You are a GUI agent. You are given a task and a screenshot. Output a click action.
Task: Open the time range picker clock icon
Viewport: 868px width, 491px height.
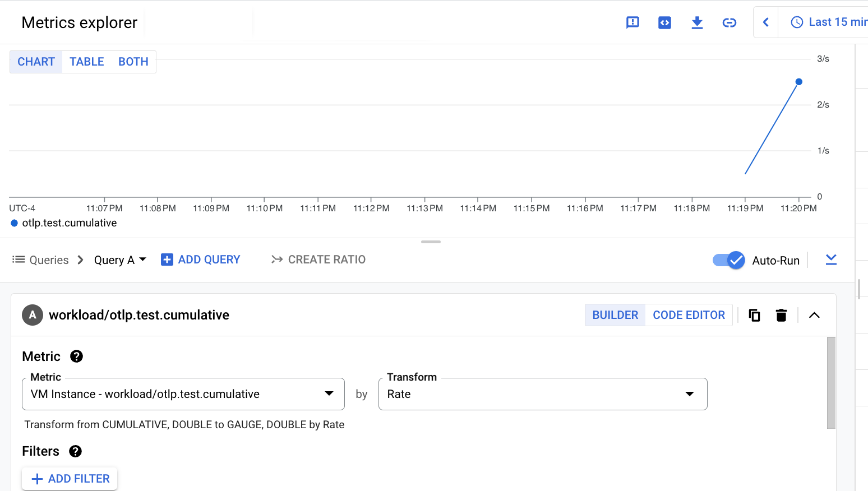797,22
